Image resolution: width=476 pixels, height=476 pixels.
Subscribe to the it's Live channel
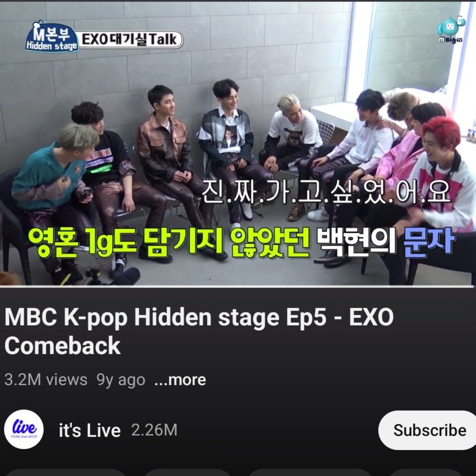pos(427,430)
